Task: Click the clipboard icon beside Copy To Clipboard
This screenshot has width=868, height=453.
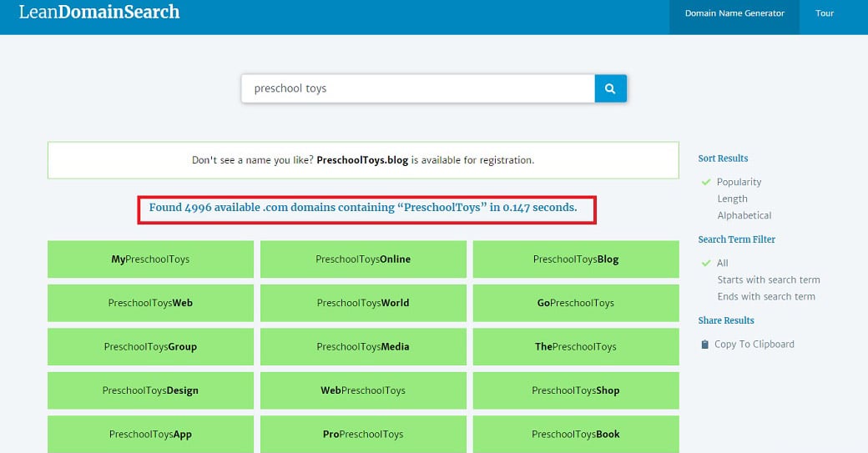Action: (x=705, y=345)
